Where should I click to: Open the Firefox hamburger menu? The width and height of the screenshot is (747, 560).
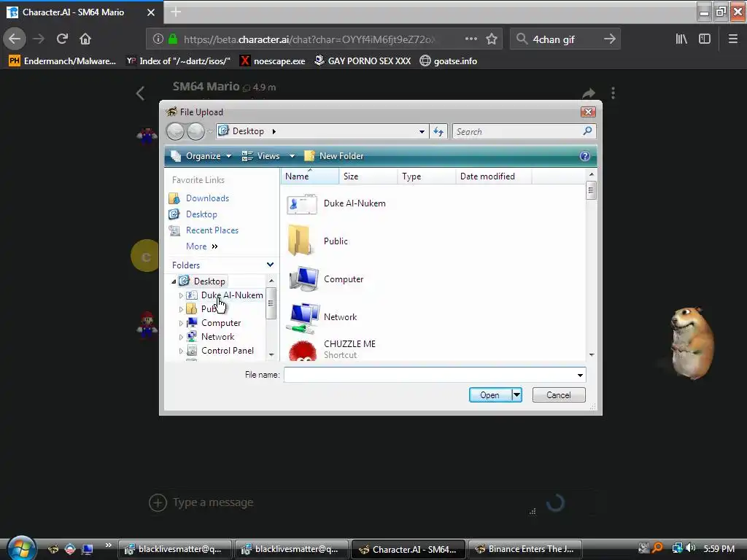733,39
